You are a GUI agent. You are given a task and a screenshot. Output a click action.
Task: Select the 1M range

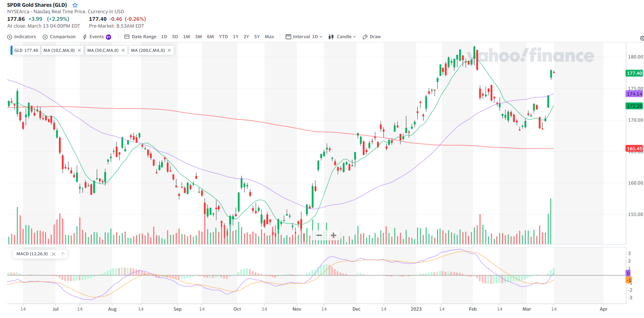[187, 37]
